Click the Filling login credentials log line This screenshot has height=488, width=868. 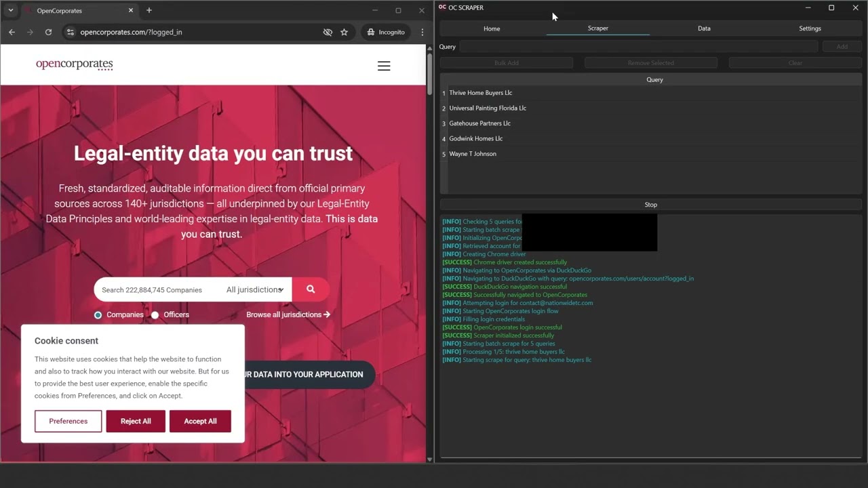pos(484,319)
